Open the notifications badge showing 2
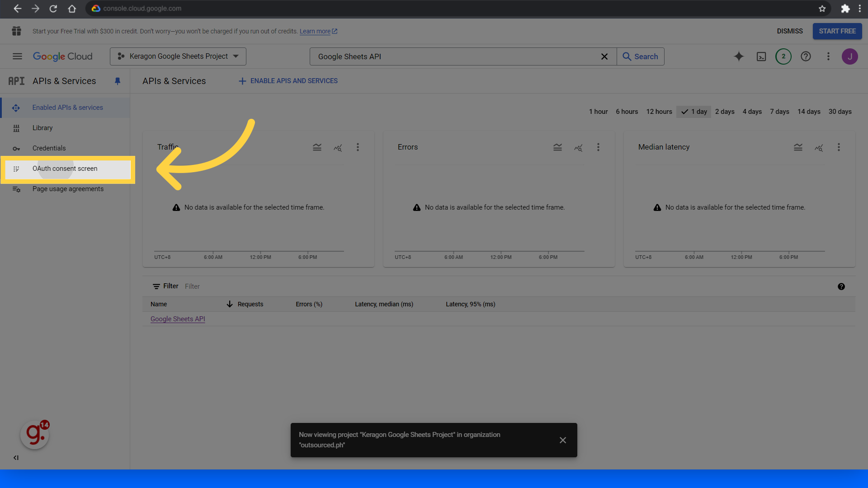This screenshot has width=868, height=488. click(x=783, y=56)
